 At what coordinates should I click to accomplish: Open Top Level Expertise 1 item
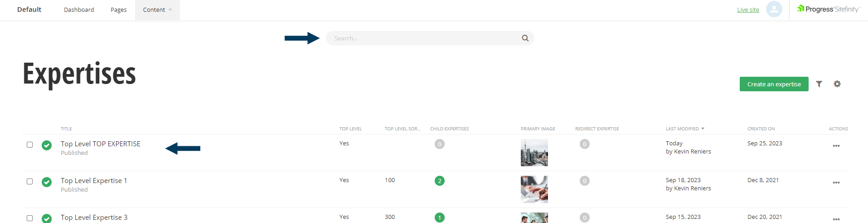(x=94, y=181)
